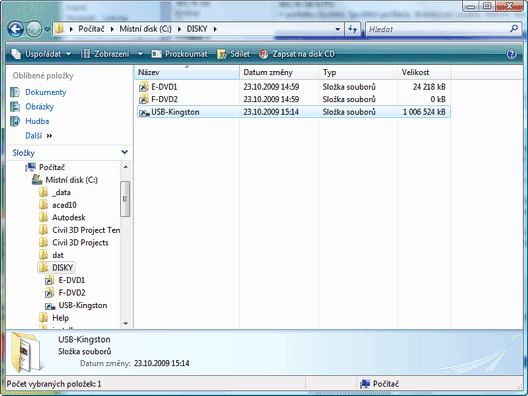Select the Autodesk folder in the tree

(69, 217)
